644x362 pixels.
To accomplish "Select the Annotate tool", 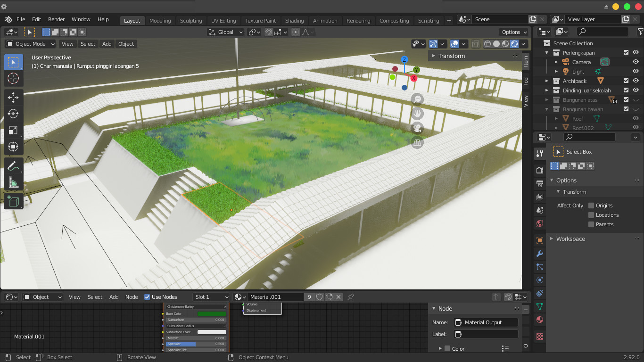I will [13, 165].
